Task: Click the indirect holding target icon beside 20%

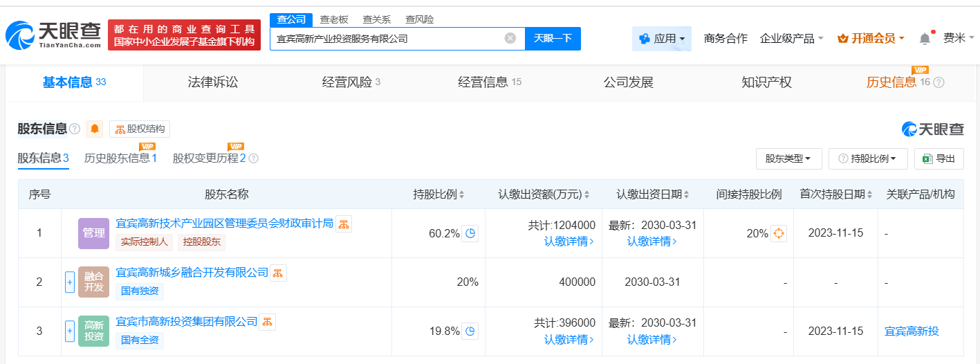Action: [779, 233]
